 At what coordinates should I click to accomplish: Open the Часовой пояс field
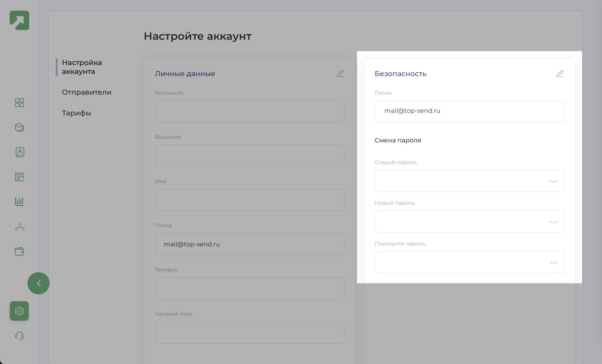point(250,332)
